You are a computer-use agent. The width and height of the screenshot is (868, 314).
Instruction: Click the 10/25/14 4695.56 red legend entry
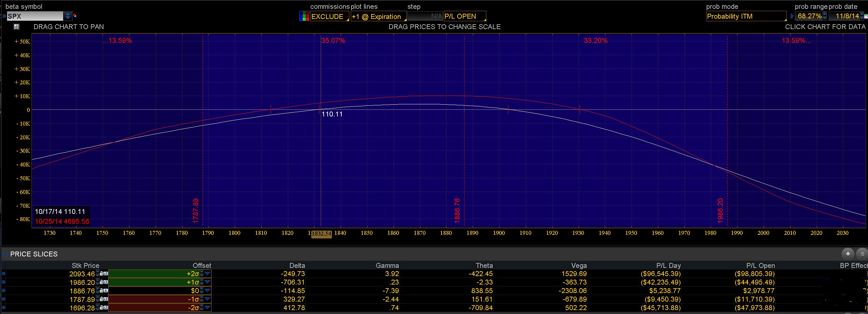[x=62, y=221]
